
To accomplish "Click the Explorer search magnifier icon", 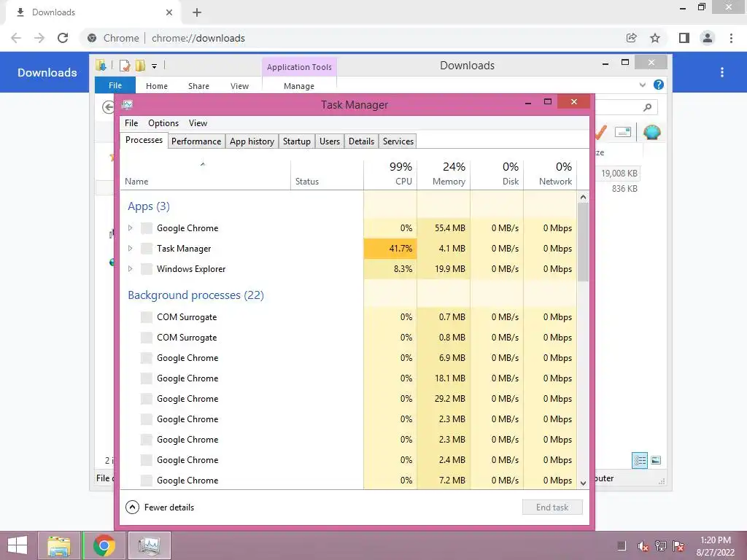I will click(x=647, y=107).
